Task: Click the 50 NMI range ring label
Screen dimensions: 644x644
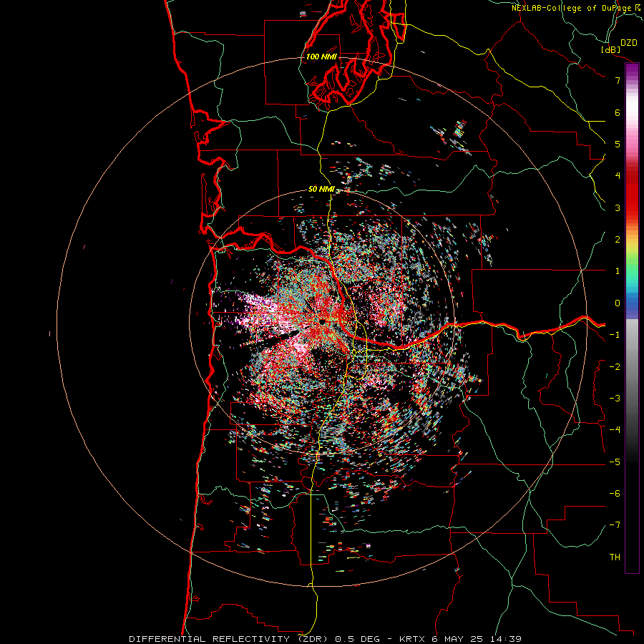Action: (x=321, y=189)
